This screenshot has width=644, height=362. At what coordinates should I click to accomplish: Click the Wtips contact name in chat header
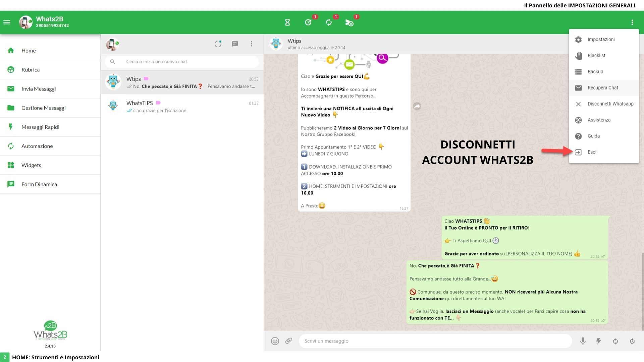pos(294,41)
